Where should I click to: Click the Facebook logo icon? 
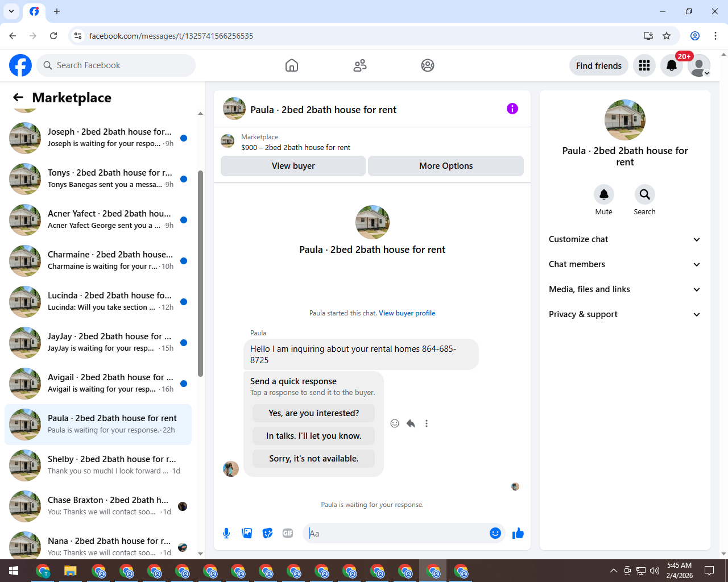tap(20, 65)
